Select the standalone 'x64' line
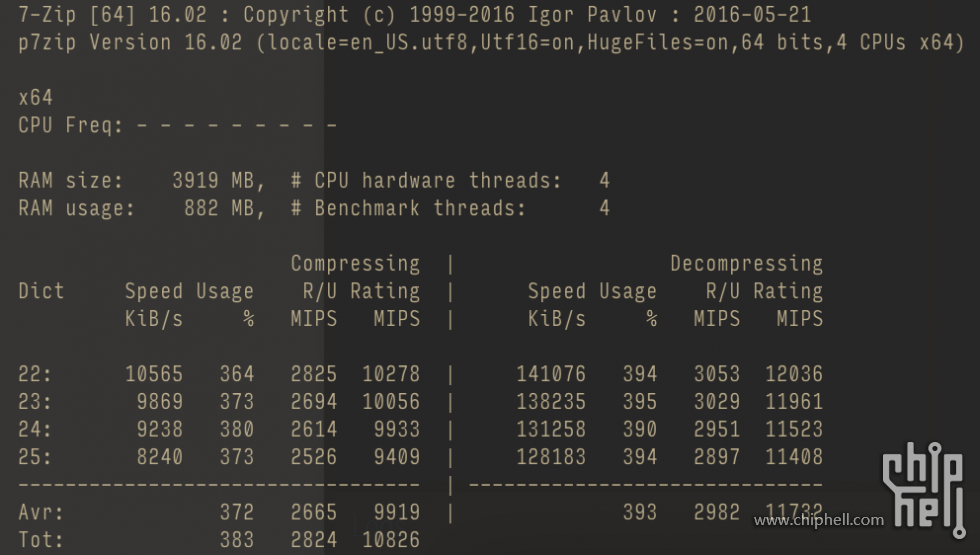Screen dimensions: 980x555 pos(36,98)
